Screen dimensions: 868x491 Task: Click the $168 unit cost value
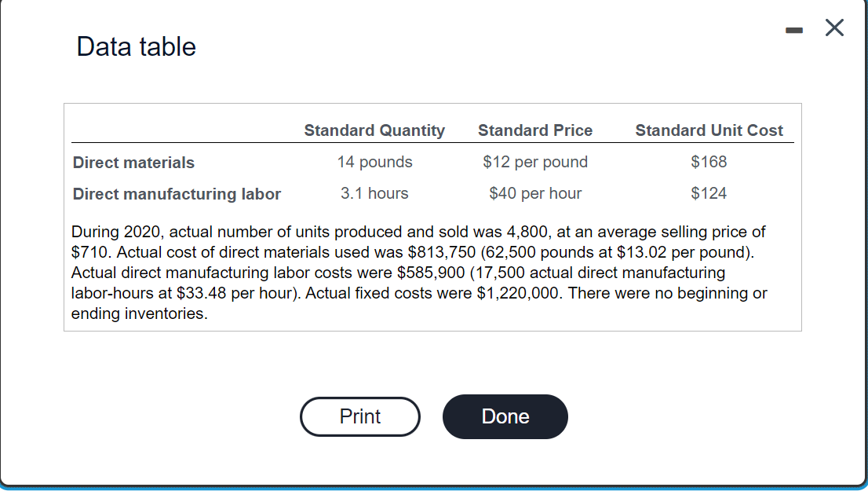coord(709,162)
